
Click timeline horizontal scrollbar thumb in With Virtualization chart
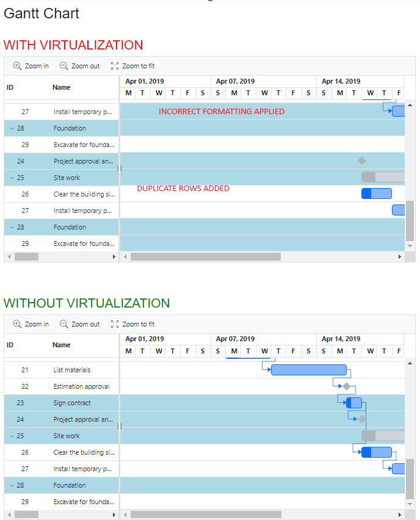205,257
